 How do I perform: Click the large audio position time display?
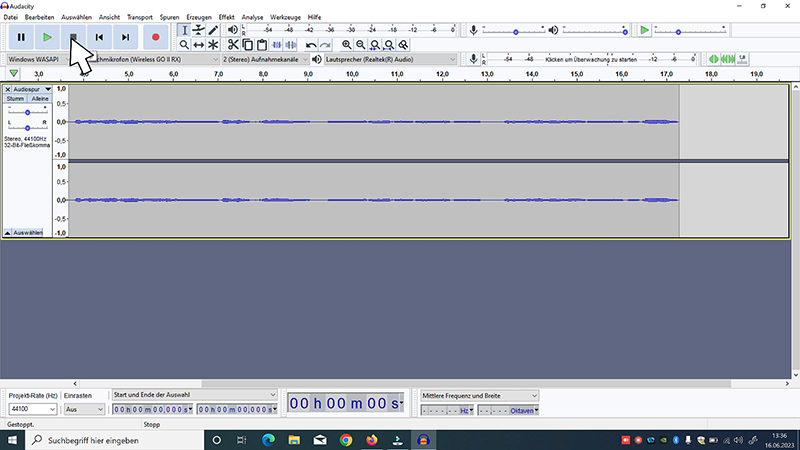pyautogui.click(x=346, y=403)
